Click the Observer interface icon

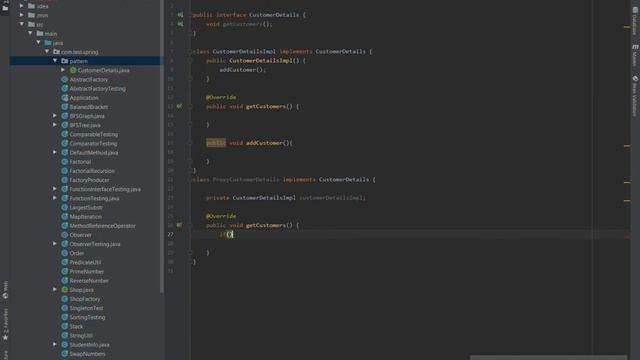click(x=64, y=235)
